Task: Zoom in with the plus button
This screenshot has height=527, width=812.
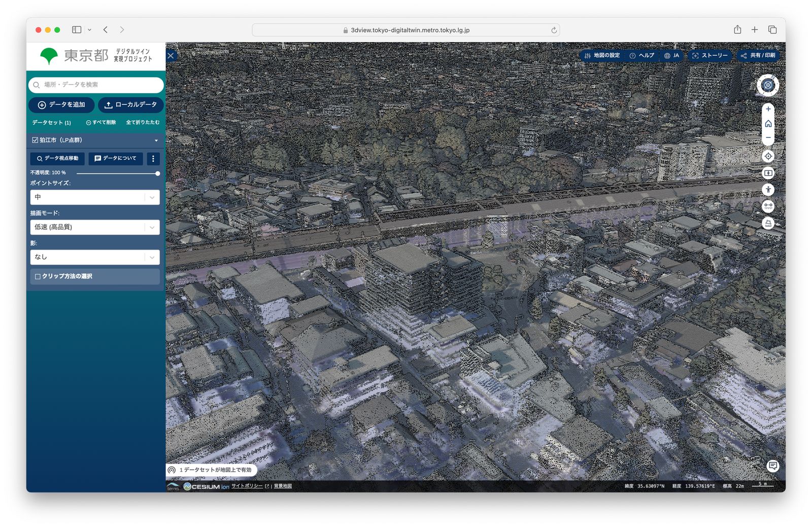Action: [x=768, y=109]
